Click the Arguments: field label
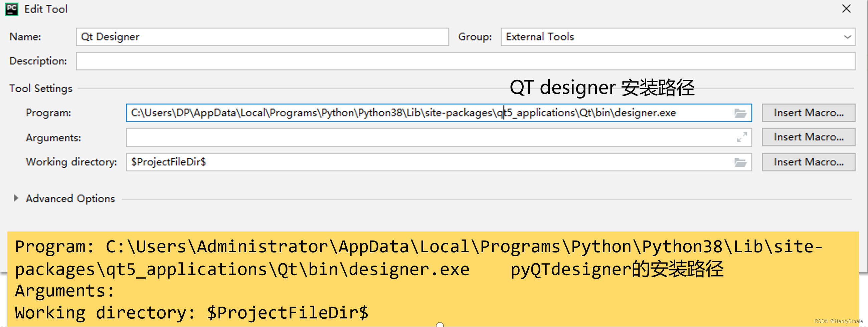Viewport: 868px width, 327px height. click(53, 138)
